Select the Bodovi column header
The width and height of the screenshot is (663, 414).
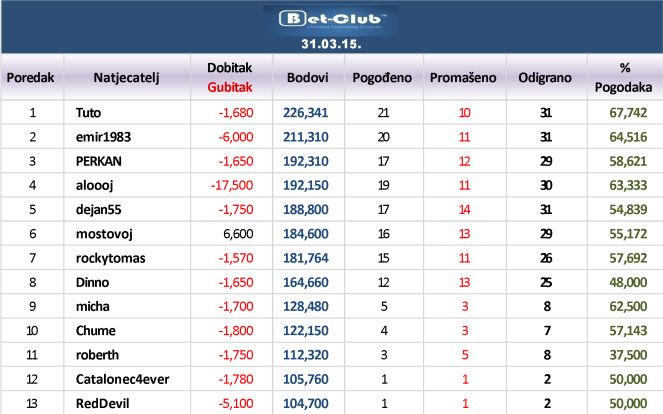click(x=307, y=77)
